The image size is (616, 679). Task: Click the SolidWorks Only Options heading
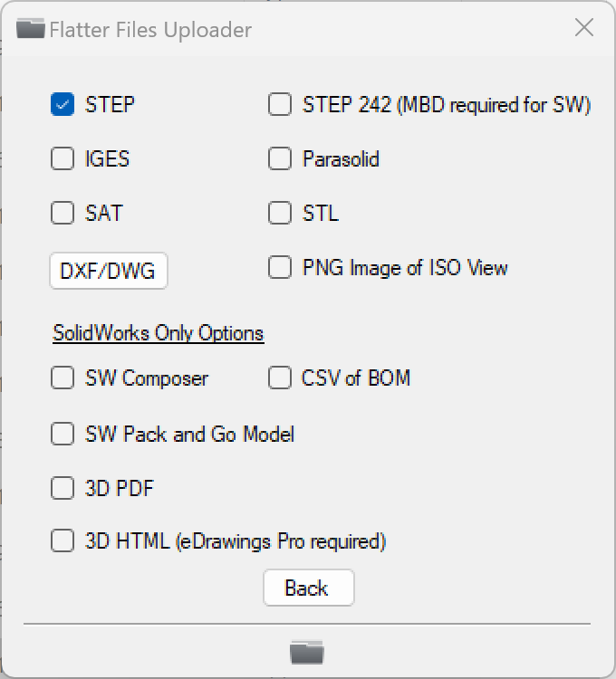158,333
